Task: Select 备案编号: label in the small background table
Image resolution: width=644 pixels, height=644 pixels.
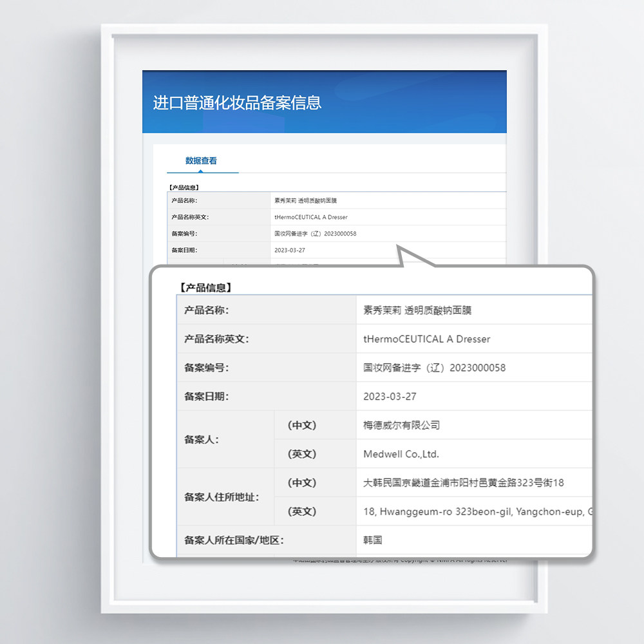Action: tap(184, 233)
